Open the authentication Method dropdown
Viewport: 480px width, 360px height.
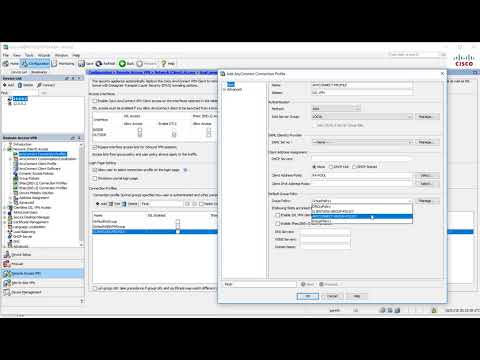336,109
